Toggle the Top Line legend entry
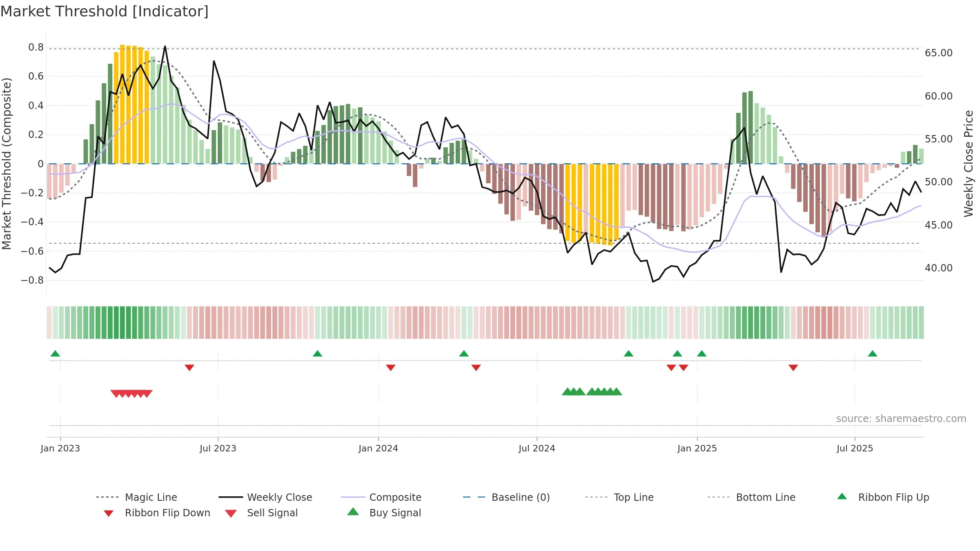Screen dimensions: 980x551 click(619, 497)
